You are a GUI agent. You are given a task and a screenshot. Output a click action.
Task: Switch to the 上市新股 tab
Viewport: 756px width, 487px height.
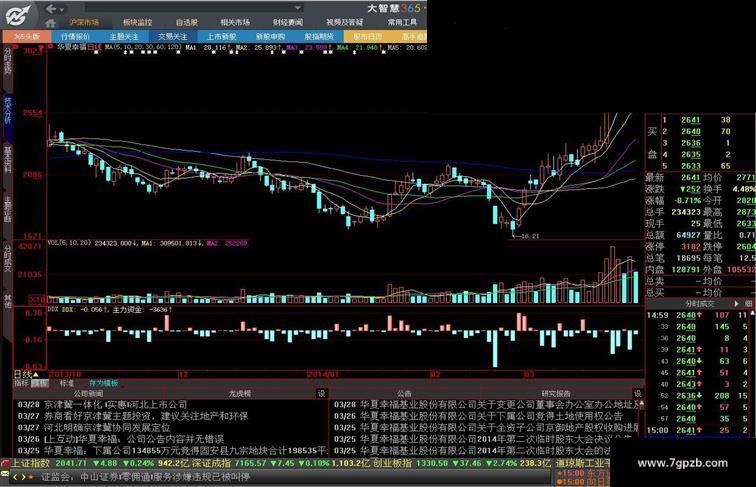(x=221, y=37)
